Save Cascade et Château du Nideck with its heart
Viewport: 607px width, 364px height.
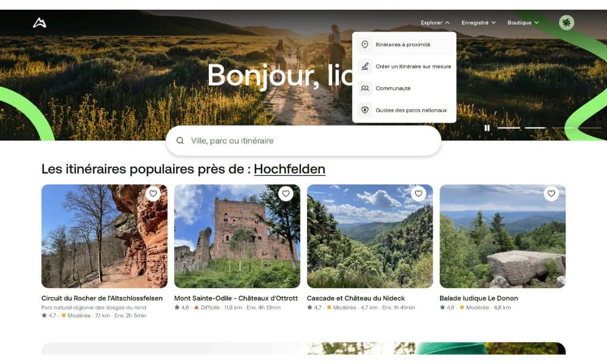(418, 194)
